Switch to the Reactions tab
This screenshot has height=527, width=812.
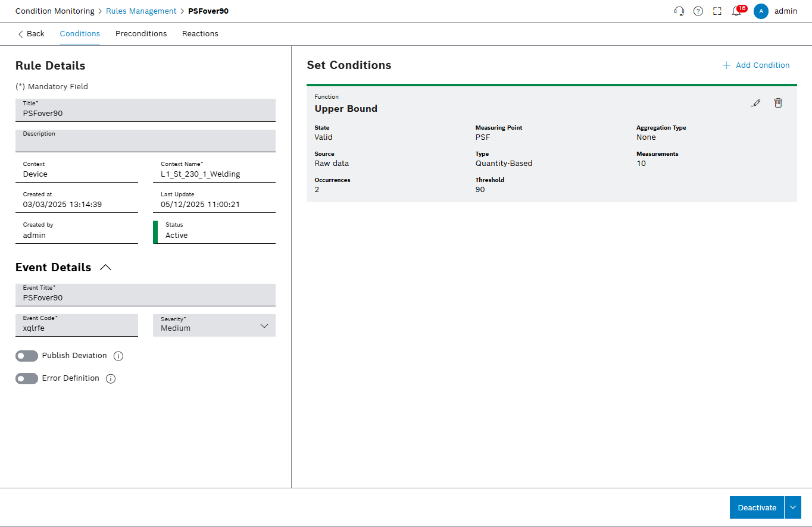tap(200, 34)
